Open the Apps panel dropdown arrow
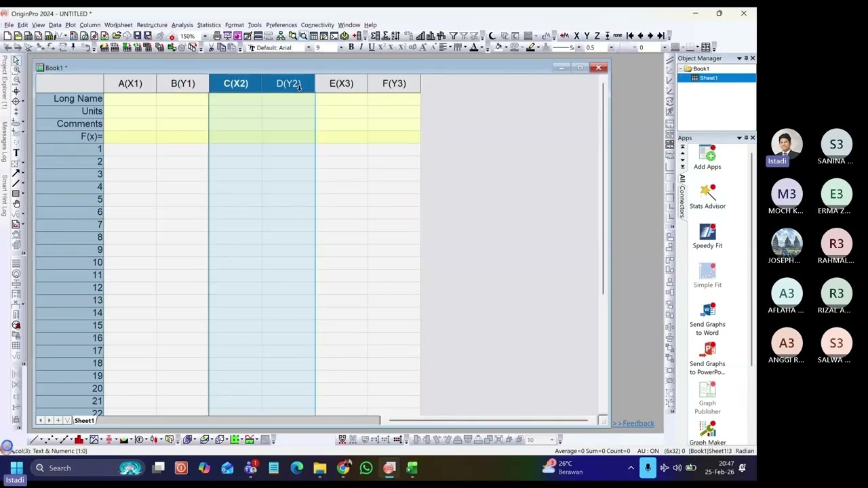The image size is (868, 488). pos(739,138)
